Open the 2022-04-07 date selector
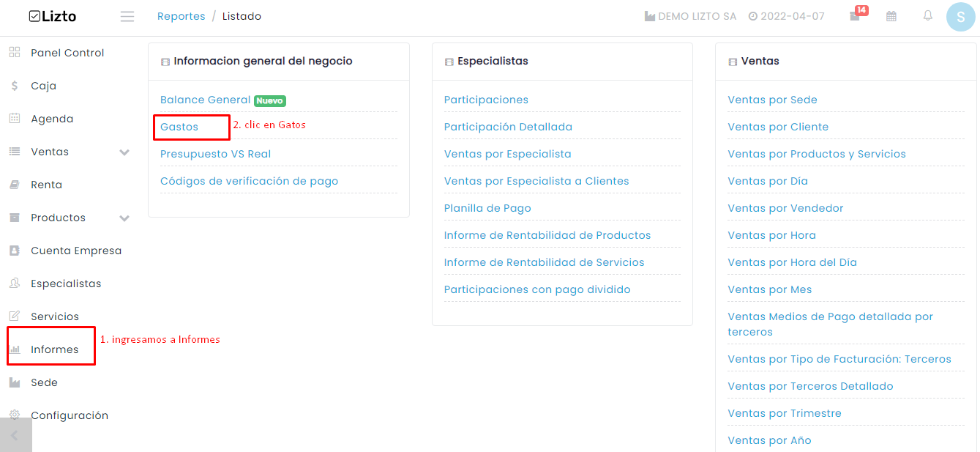This screenshot has width=980, height=452. point(786,16)
